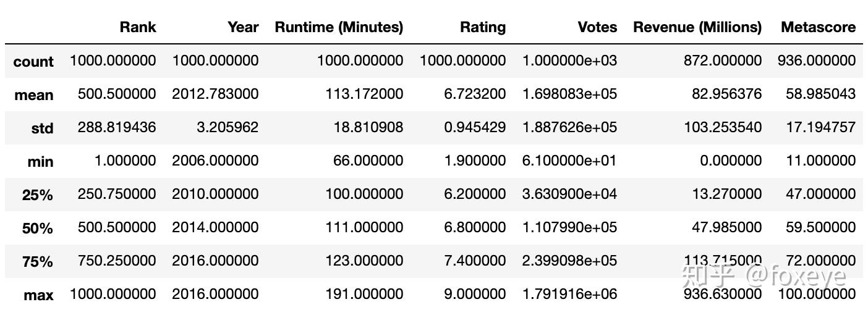The image size is (868, 315).
Task: Click the 50% row label
Action: (x=38, y=228)
